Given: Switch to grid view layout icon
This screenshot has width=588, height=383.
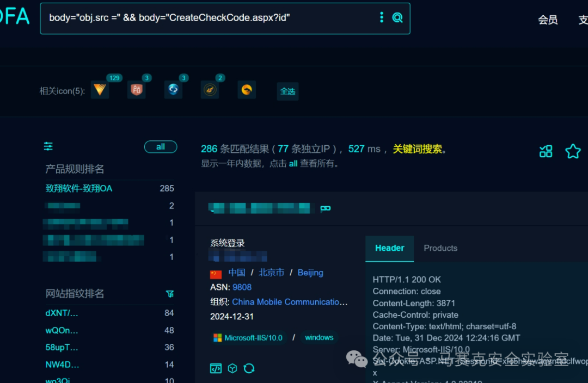Looking at the screenshot, I should (546, 151).
